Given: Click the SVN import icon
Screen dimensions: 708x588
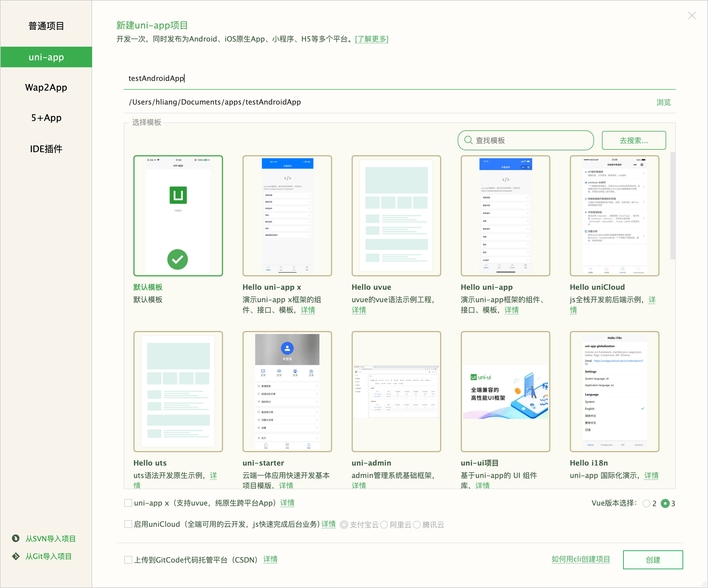Looking at the screenshot, I should (x=15, y=538).
